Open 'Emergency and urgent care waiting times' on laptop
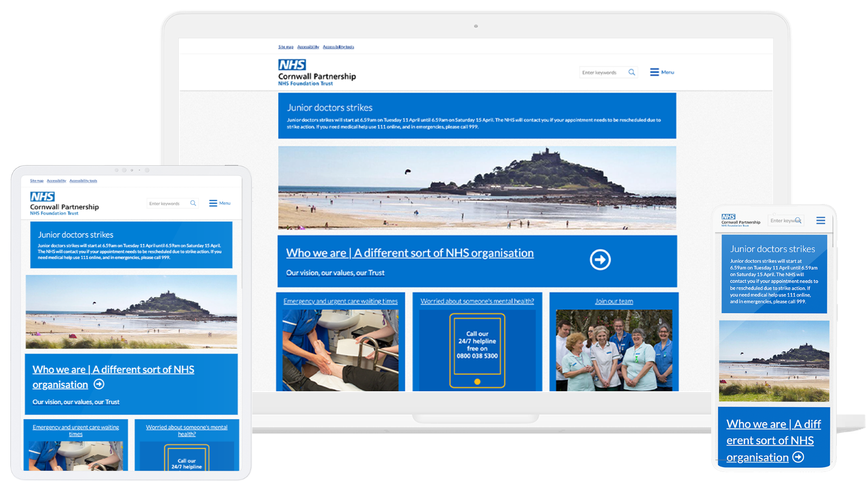The height and width of the screenshot is (490, 868). (341, 301)
